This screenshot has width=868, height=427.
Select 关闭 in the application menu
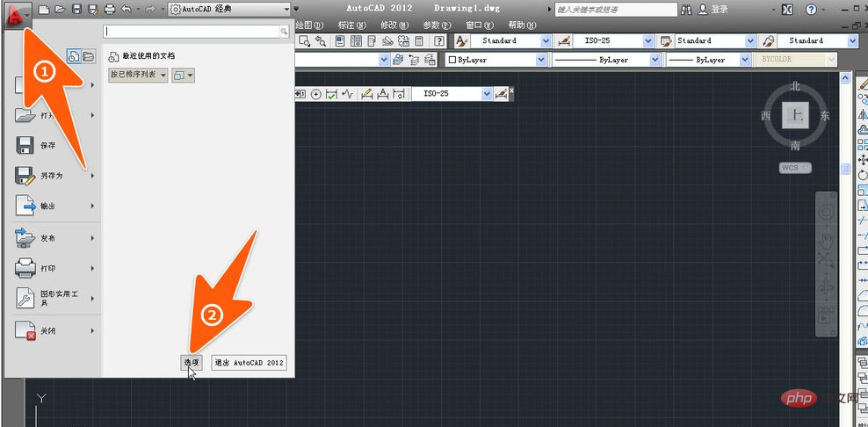tap(54, 330)
